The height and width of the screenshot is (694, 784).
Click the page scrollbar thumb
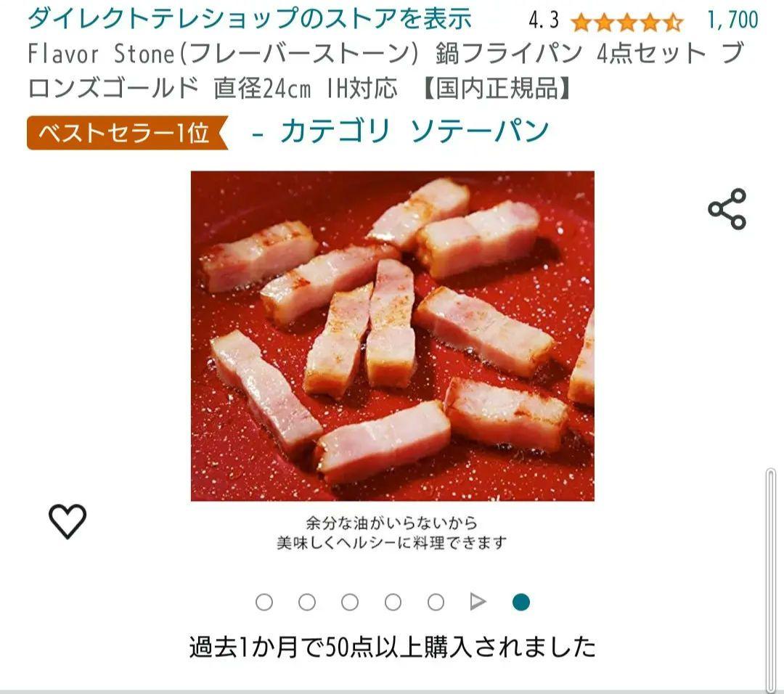tap(770, 580)
